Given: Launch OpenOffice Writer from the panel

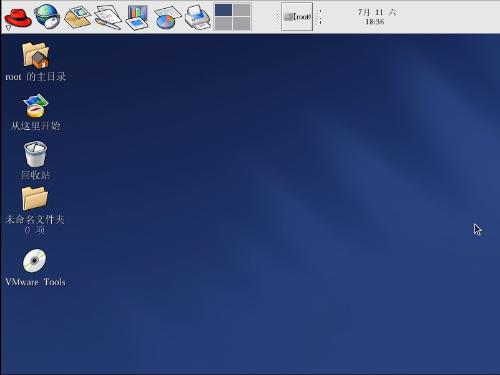Looking at the screenshot, I should [x=108, y=17].
